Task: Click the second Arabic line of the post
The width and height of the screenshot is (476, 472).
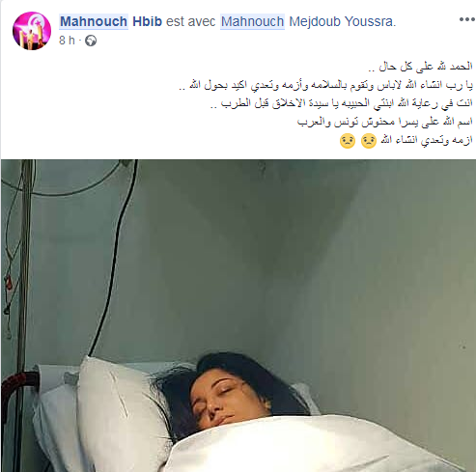Action: 325,85
